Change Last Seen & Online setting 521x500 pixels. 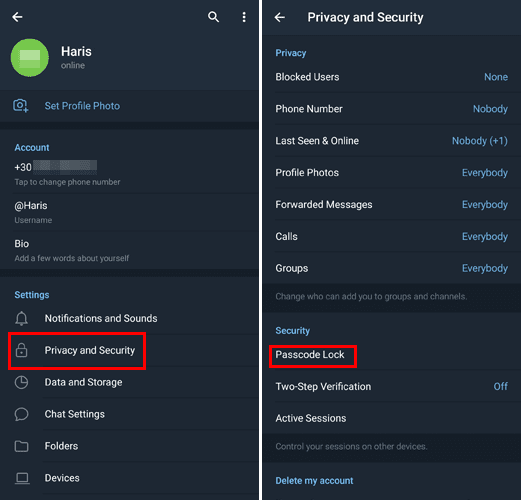coord(391,141)
